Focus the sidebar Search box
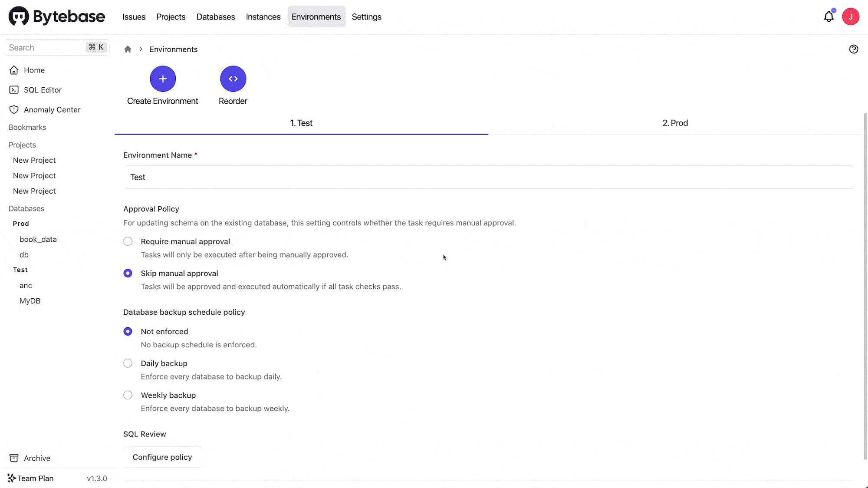Screen dimensions: 868x488 click(x=56, y=47)
